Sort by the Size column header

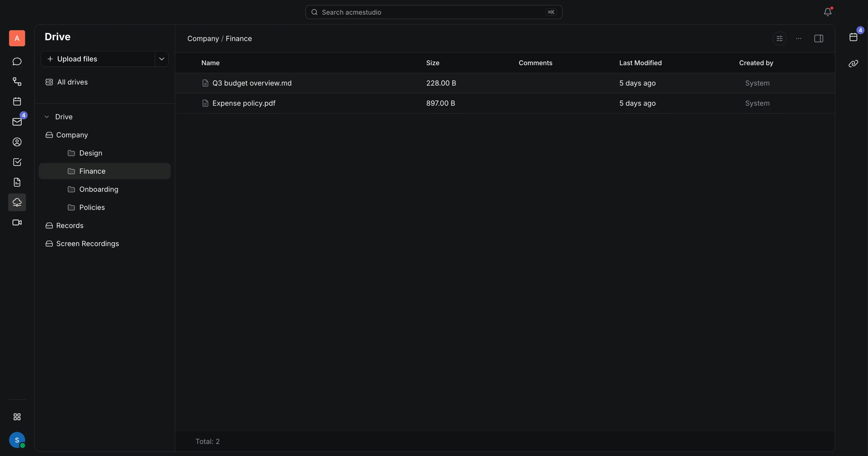tap(433, 63)
